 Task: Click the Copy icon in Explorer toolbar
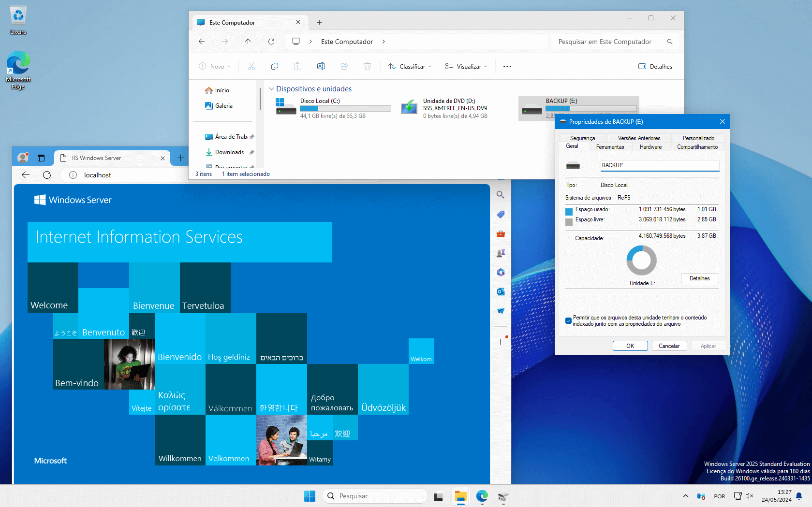tap(275, 66)
